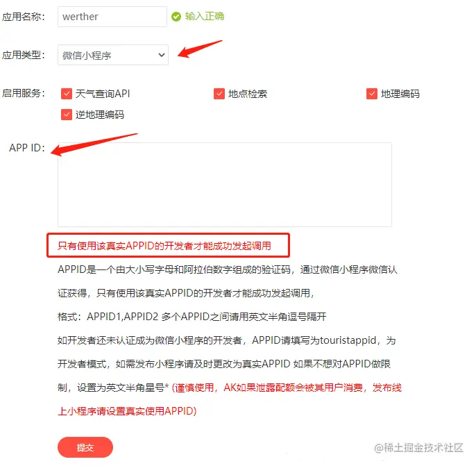Click the APP ID: field label
This screenshot has height=466, width=476.
pyautogui.click(x=27, y=148)
